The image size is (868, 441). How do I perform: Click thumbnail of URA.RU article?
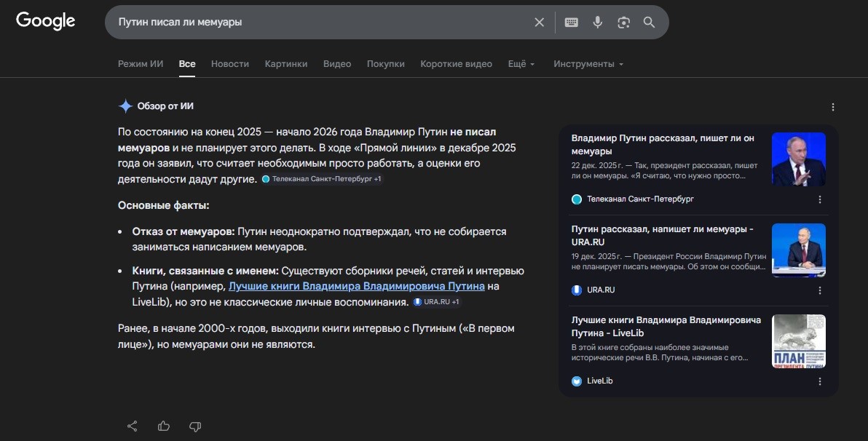(x=799, y=250)
